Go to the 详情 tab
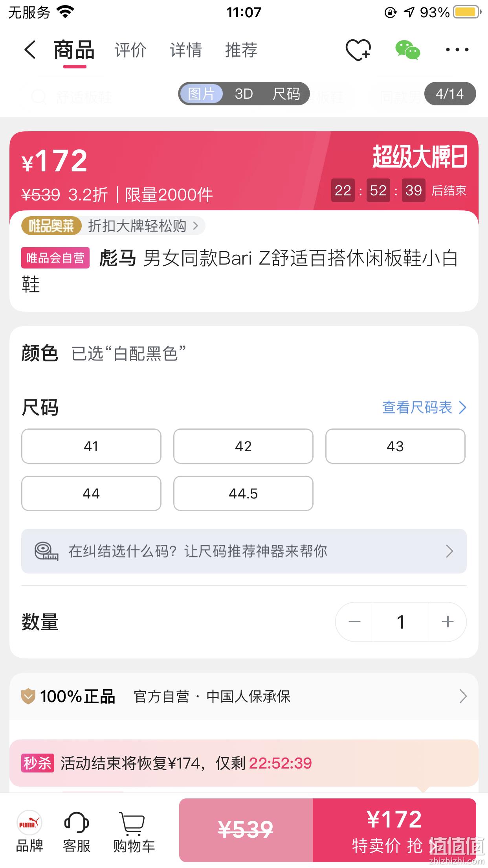488x868 pixels. [186, 50]
